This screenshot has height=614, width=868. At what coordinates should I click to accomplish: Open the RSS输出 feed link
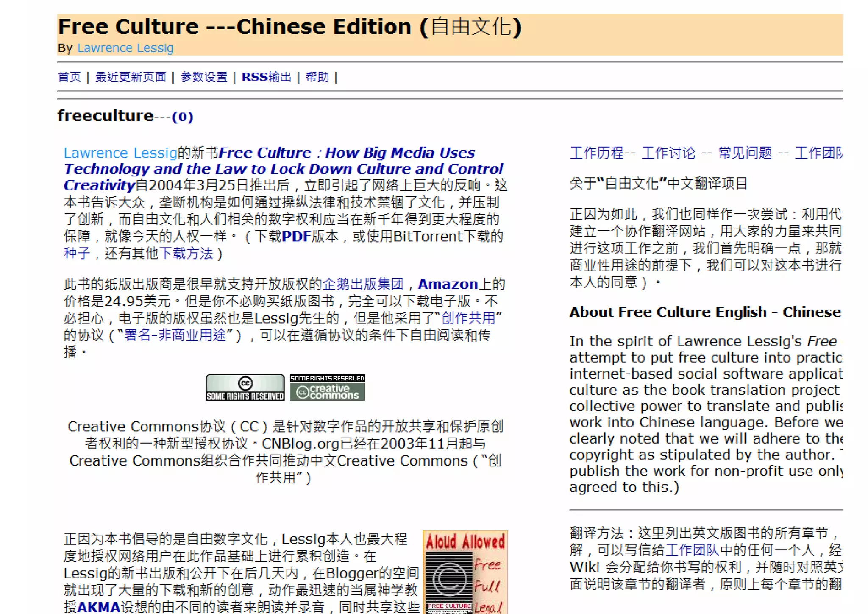coord(267,77)
